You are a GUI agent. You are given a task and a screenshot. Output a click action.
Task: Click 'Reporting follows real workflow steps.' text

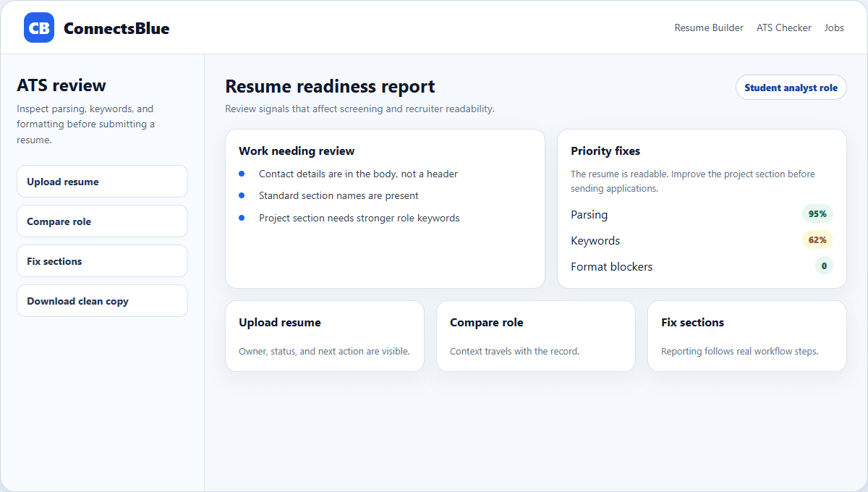pyautogui.click(x=739, y=352)
